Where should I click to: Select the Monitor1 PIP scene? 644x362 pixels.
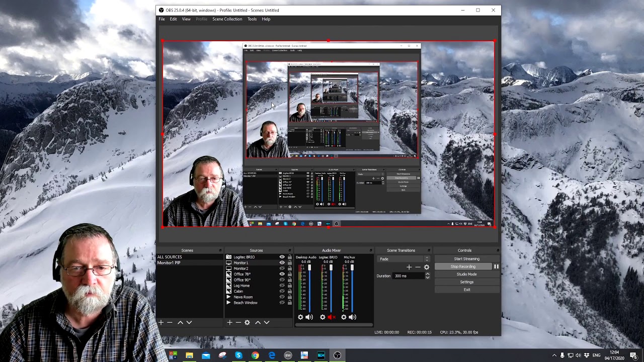(190, 263)
